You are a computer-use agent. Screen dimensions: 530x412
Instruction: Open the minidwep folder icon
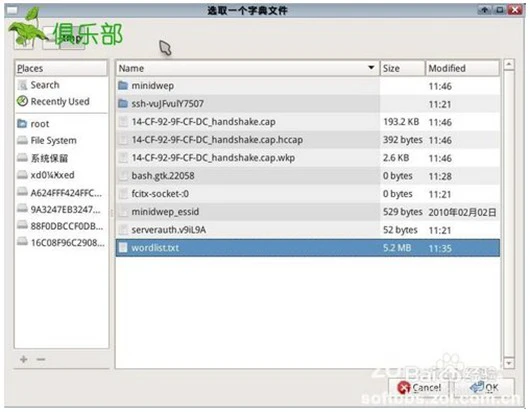pos(123,86)
